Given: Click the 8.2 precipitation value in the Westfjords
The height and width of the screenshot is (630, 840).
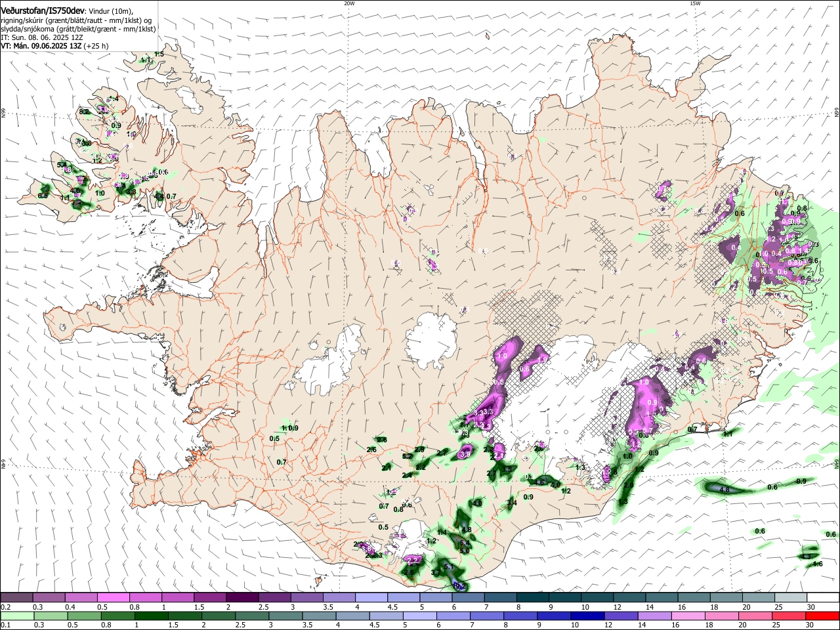Looking at the screenshot, I should coord(84,112).
